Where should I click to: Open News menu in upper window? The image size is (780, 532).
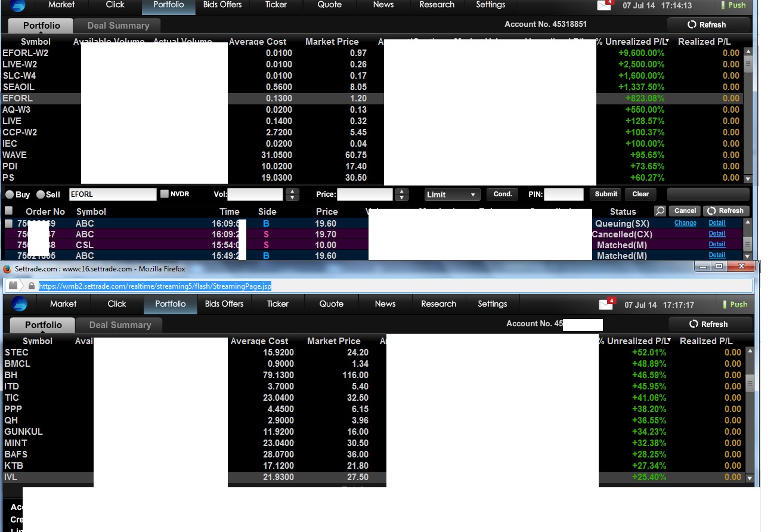[383, 5]
